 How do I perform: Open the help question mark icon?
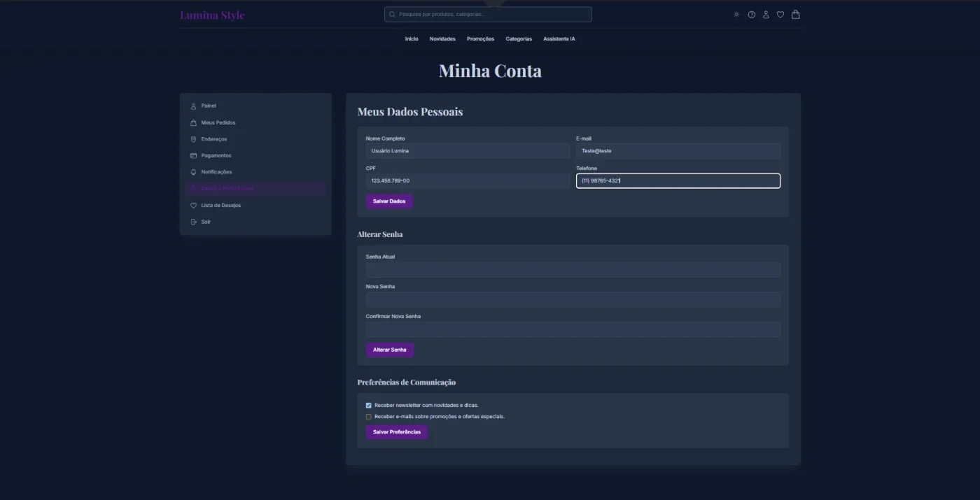point(752,15)
